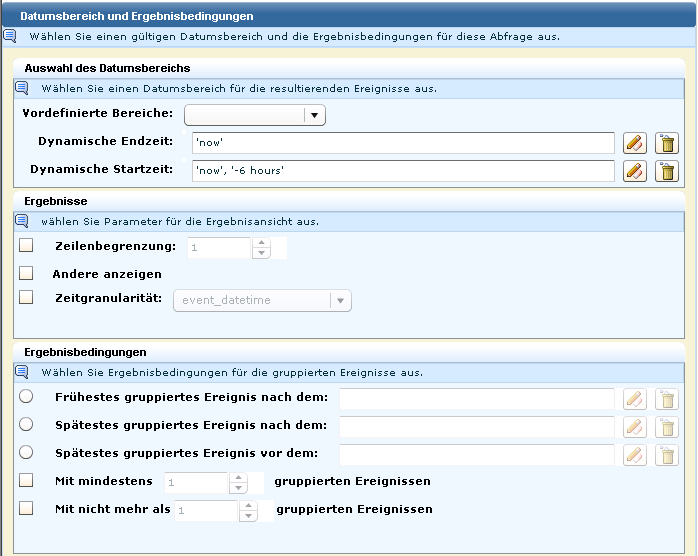Viewport: 698px width, 556px height.
Task: Increase the Zeilenbegrenzung spinner value
Action: (262, 242)
